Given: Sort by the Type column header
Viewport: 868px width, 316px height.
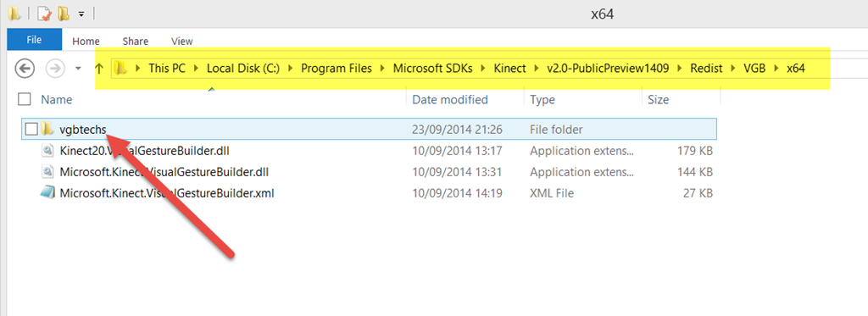Looking at the screenshot, I should point(542,100).
